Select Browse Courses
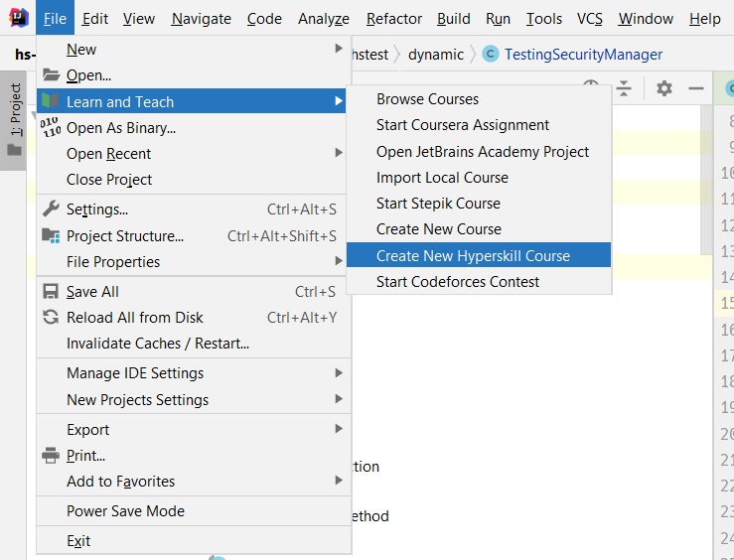 [x=479, y=98]
